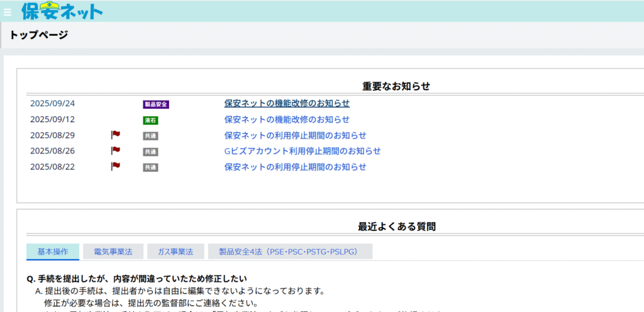
Task: Click the red flag on the 2025/08/22 notice
Action: pyautogui.click(x=116, y=166)
